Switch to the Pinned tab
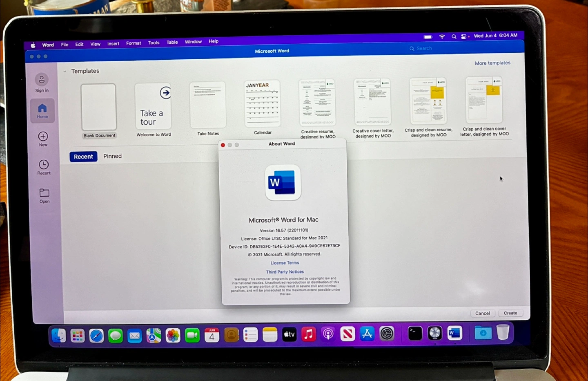 pyautogui.click(x=112, y=156)
